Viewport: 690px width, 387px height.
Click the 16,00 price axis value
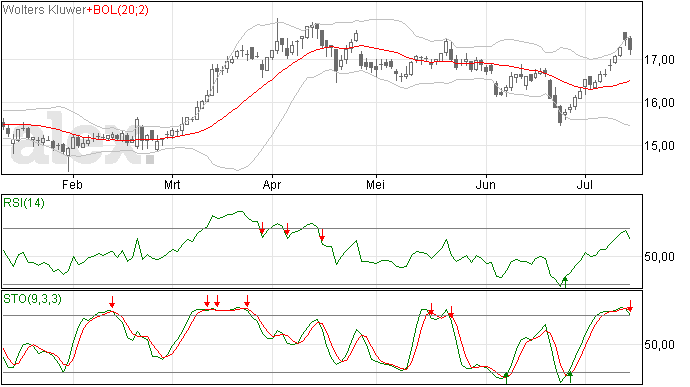pyautogui.click(x=659, y=103)
